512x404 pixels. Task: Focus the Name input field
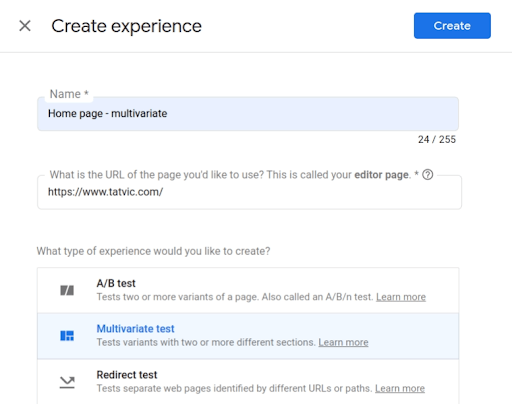tap(248, 114)
